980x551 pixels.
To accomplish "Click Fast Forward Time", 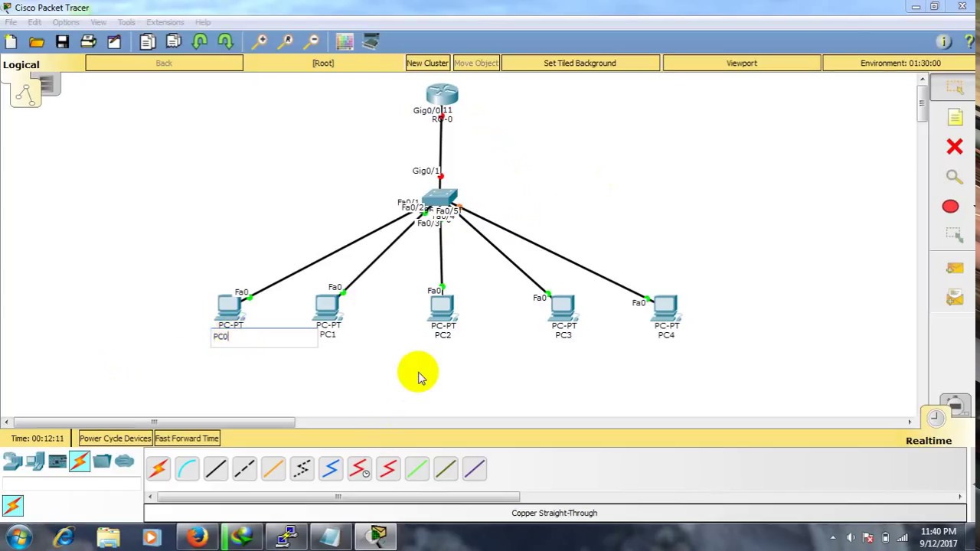I will pyautogui.click(x=187, y=439).
